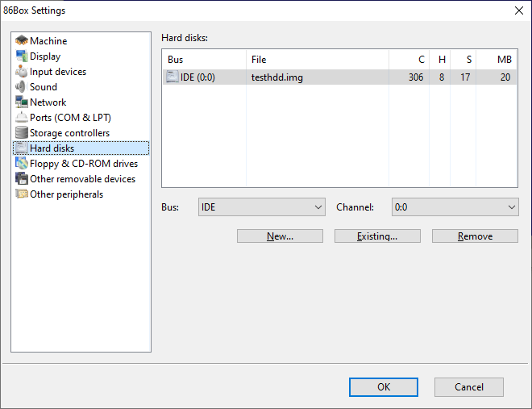The image size is (532, 409).
Task: Click the Ports (COM & LPT) icon
Action: [22, 118]
